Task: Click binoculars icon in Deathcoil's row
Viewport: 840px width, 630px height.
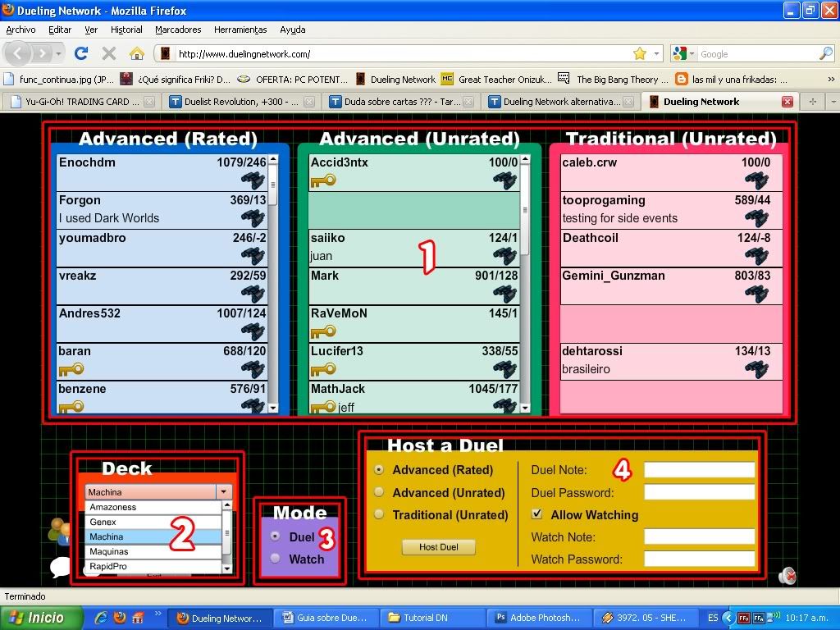Action: tap(756, 256)
